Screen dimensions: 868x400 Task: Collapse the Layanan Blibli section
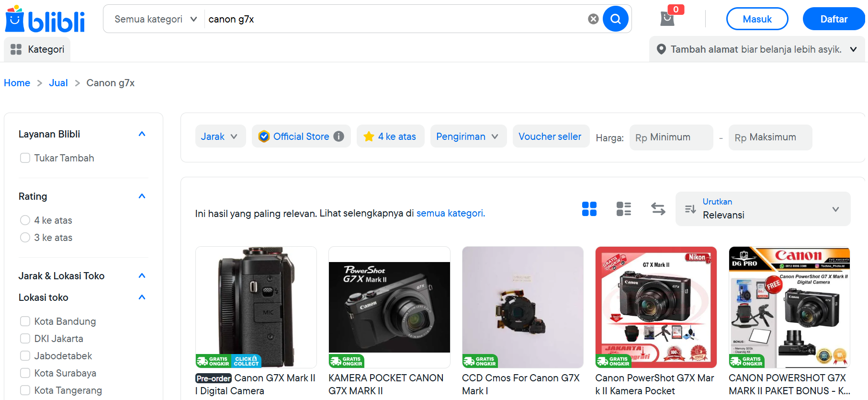[x=142, y=134]
